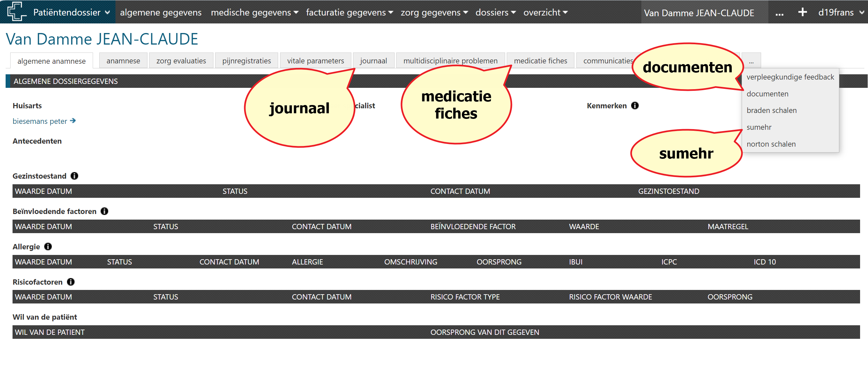
Task: Click arrow icon next to biesemans peter
Action: click(73, 121)
